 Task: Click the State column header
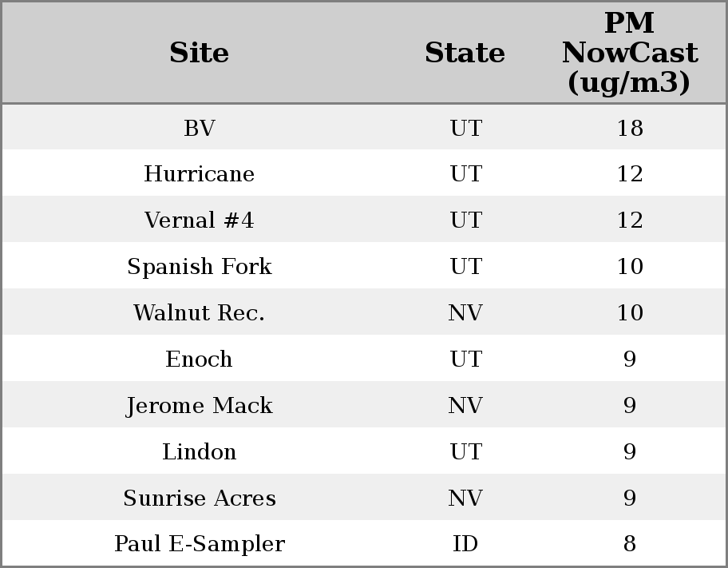pyautogui.click(x=465, y=53)
